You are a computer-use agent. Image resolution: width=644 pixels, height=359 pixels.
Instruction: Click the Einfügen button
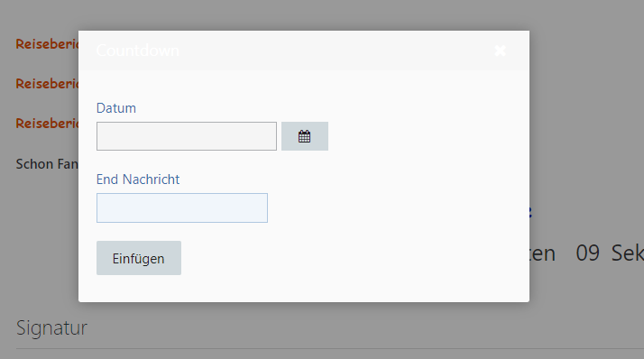(139, 258)
